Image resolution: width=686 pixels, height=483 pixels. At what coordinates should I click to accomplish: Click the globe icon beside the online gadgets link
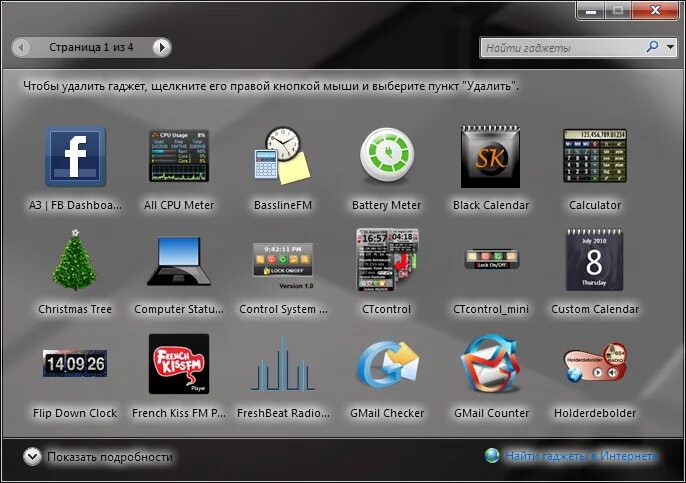492,455
